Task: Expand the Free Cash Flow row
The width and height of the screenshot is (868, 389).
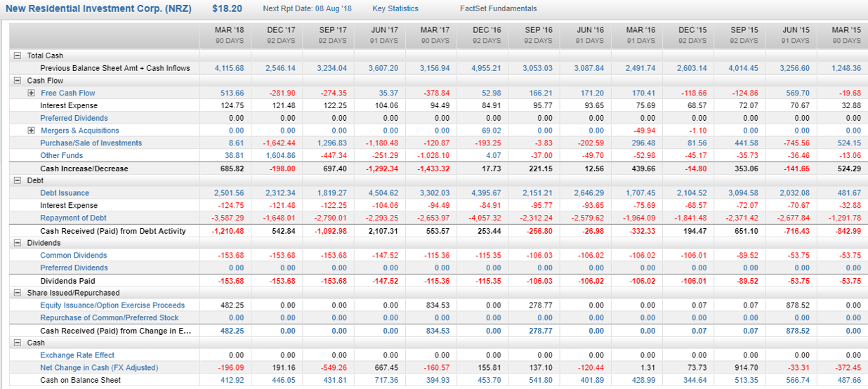Action: coord(32,93)
